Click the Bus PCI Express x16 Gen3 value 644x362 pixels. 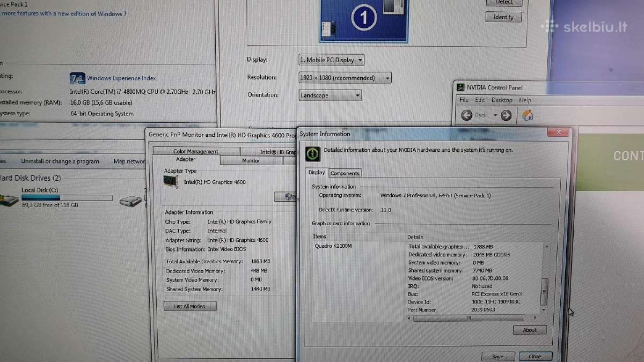pyautogui.click(x=496, y=294)
